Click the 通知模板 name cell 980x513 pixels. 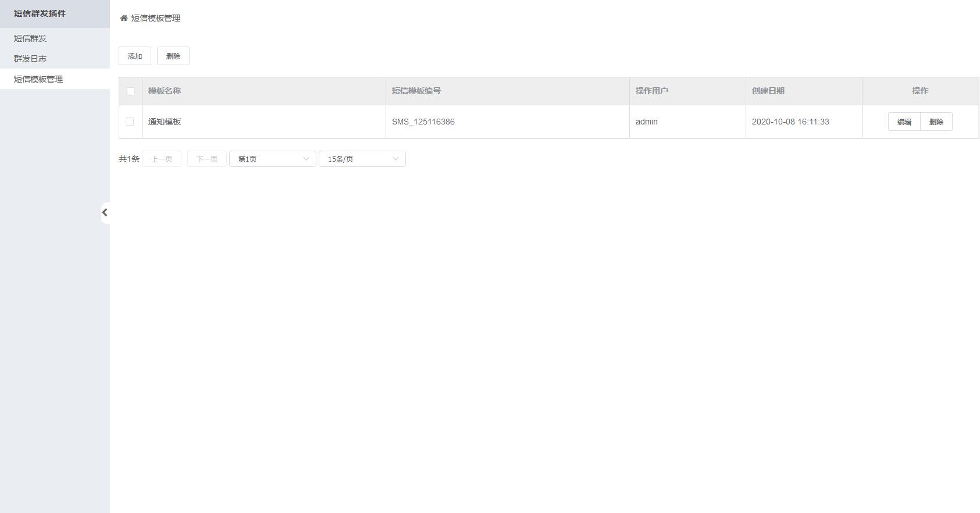[x=264, y=122]
